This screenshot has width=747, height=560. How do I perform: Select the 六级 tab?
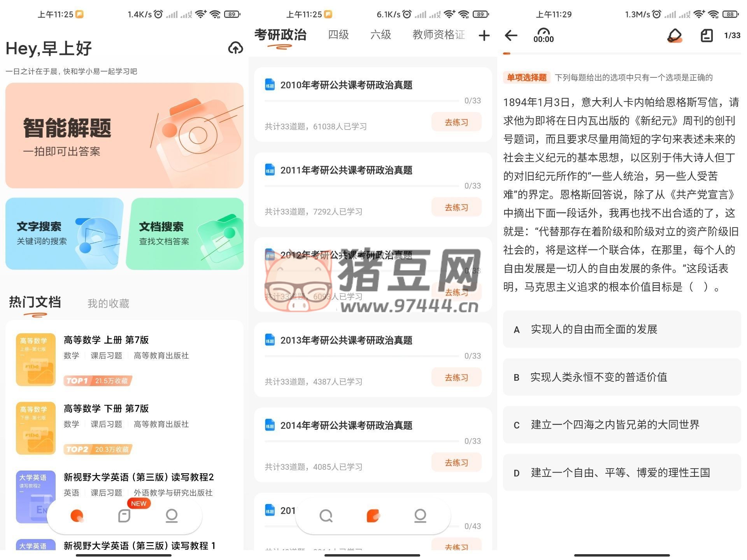click(x=381, y=35)
